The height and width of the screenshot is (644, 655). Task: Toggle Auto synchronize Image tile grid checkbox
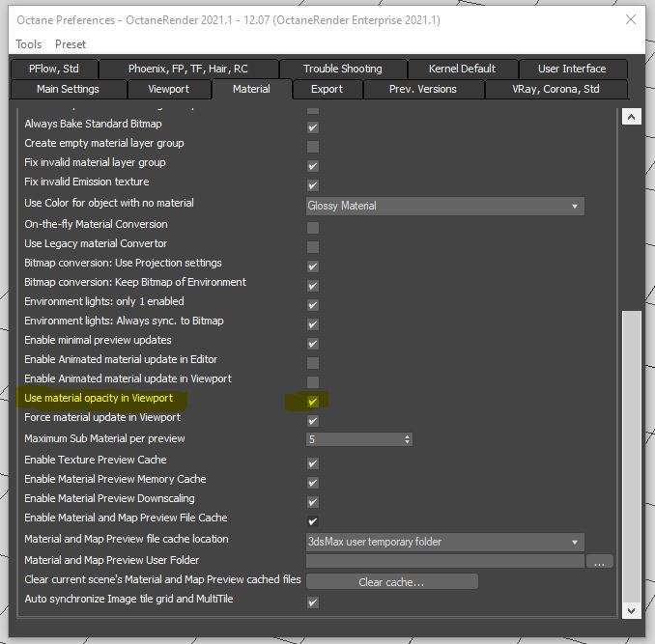pos(313,602)
